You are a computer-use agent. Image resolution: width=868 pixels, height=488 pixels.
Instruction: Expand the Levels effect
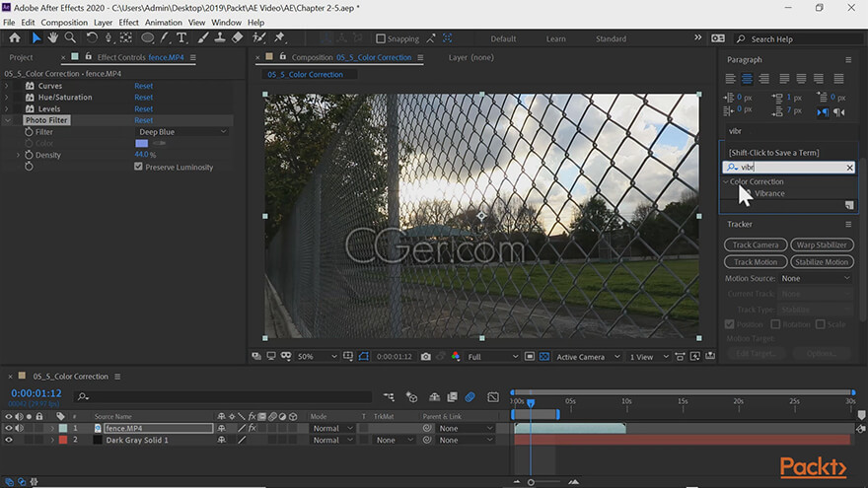[x=7, y=109]
